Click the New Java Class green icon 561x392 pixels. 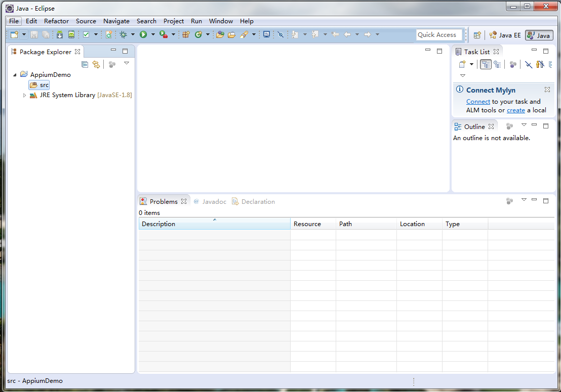[198, 35]
